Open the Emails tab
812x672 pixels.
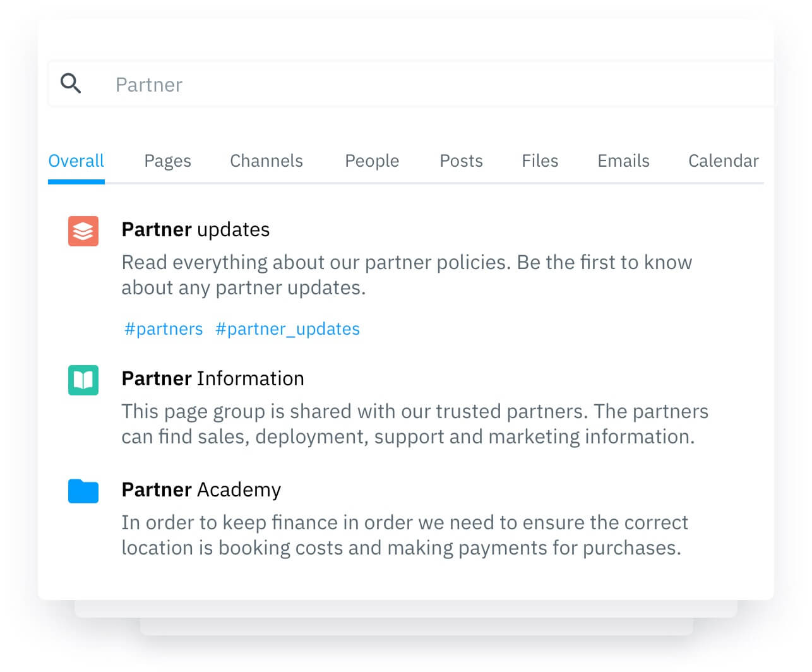click(x=623, y=161)
